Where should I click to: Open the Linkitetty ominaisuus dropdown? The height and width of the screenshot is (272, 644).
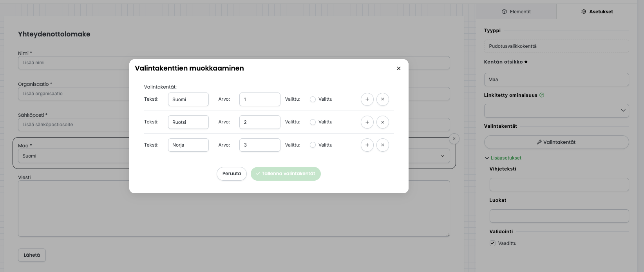click(x=557, y=111)
